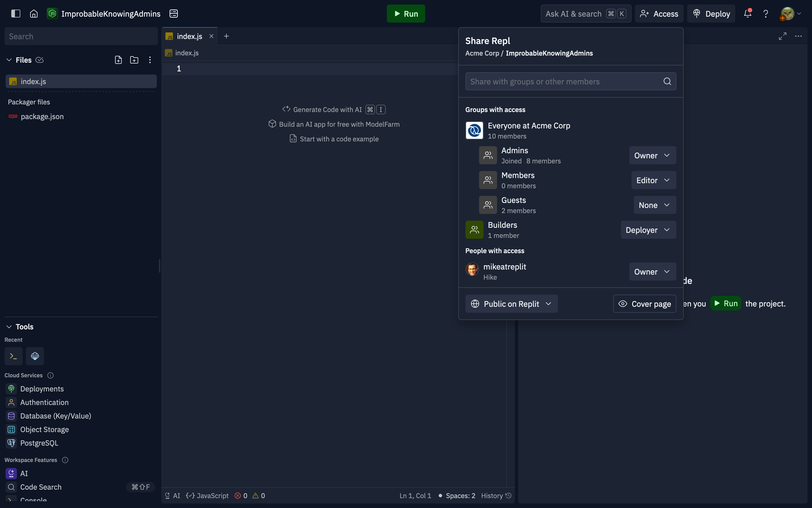The image size is (812, 508).
Task: Click the Deploy button
Action: [711, 14]
